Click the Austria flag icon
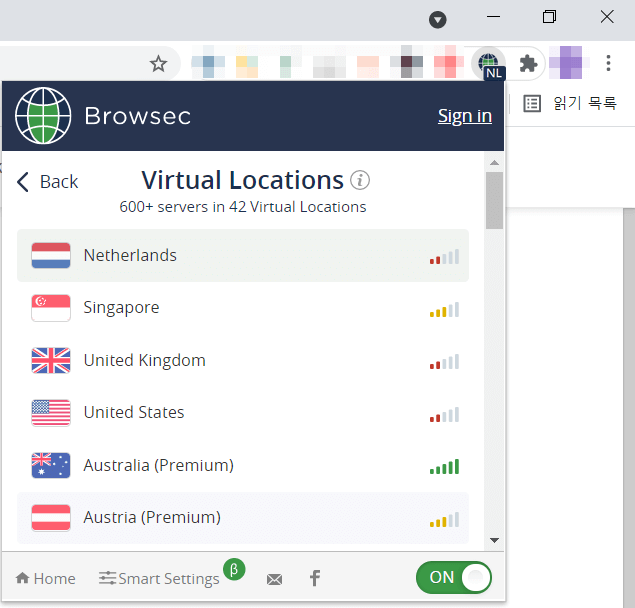Image resolution: width=635 pixels, height=608 pixels. pos(51,518)
